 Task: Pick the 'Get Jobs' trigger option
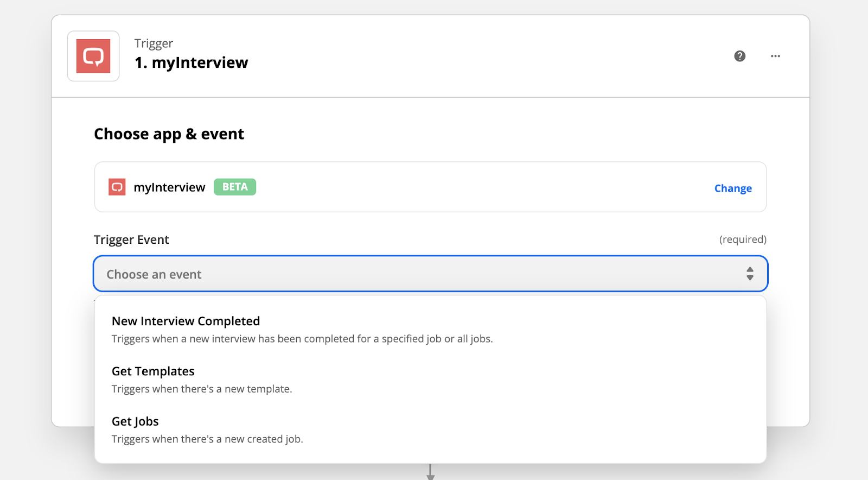[x=135, y=421]
